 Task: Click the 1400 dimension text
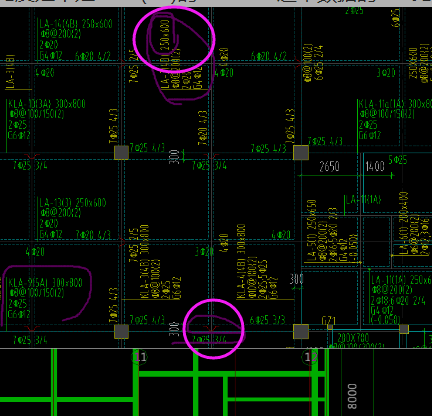click(x=375, y=166)
